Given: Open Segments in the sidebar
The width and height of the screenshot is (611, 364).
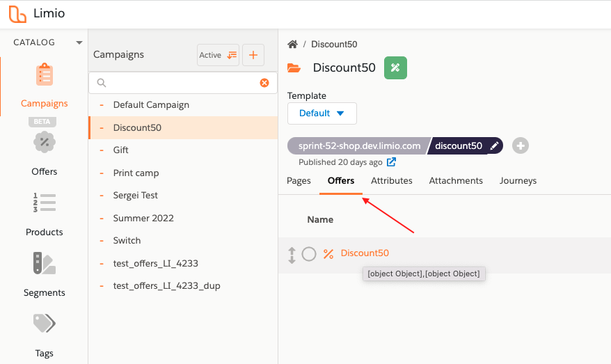Looking at the screenshot, I should coord(44,275).
